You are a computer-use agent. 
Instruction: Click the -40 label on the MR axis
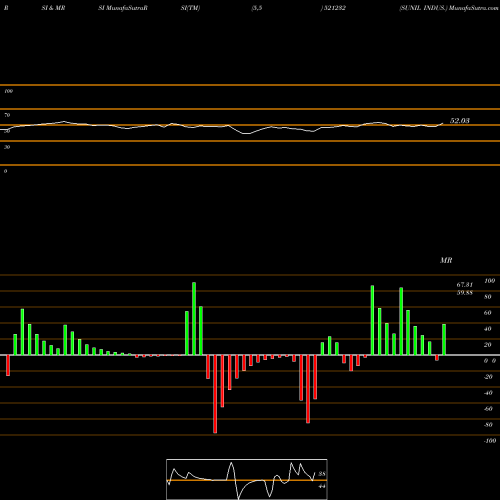click(x=488, y=393)
